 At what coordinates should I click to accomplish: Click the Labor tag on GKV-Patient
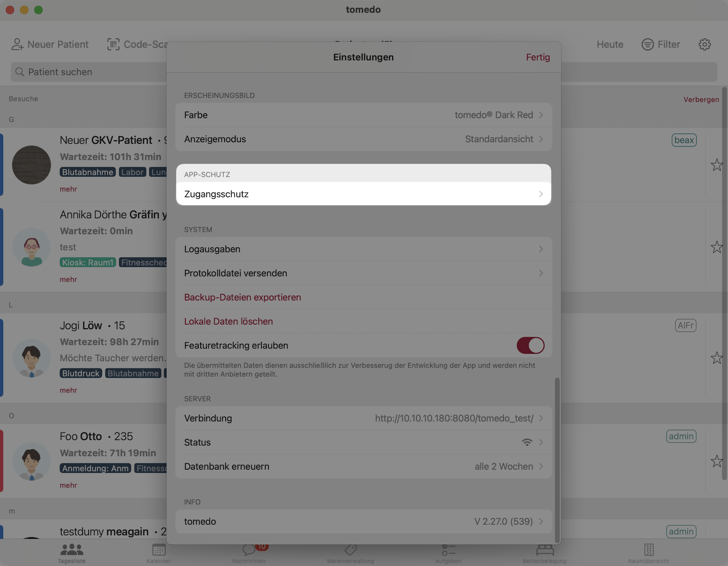(132, 172)
